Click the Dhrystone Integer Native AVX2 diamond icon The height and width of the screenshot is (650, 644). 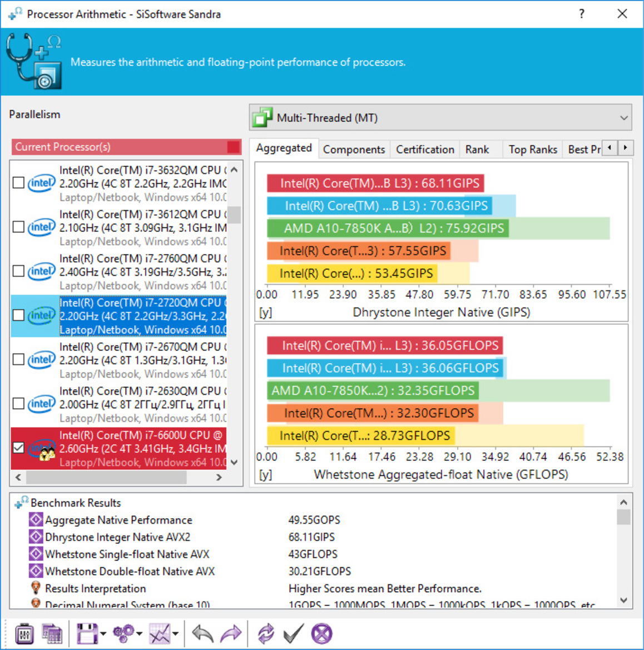point(36,537)
